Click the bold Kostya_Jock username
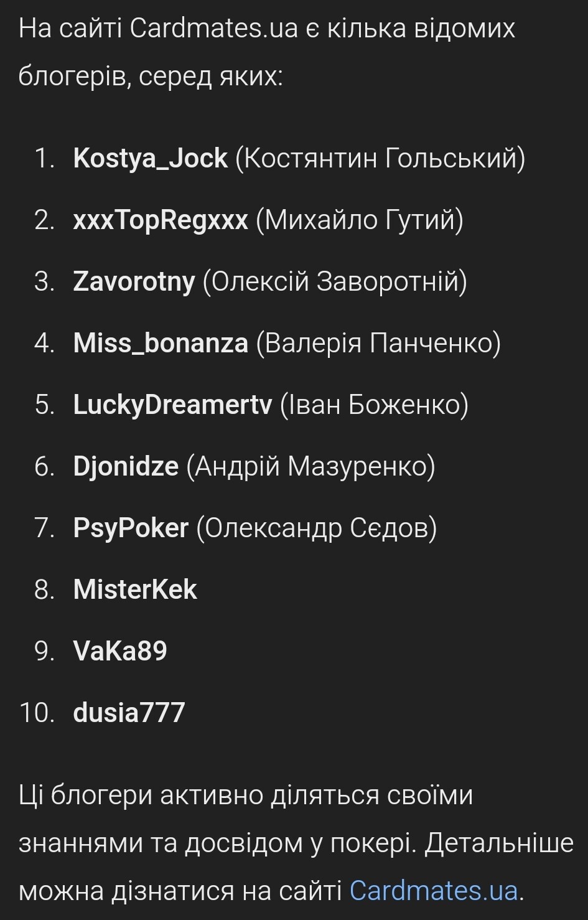 point(150,158)
